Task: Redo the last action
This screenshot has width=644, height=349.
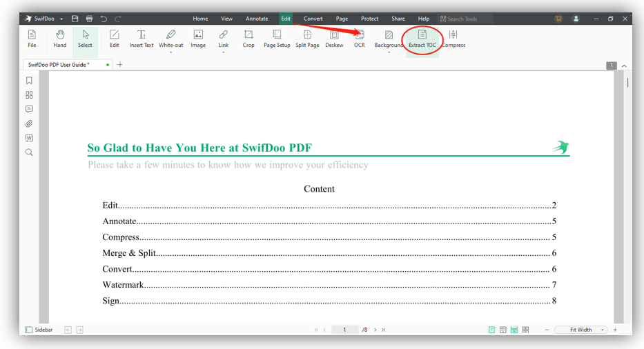Action: click(x=118, y=19)
